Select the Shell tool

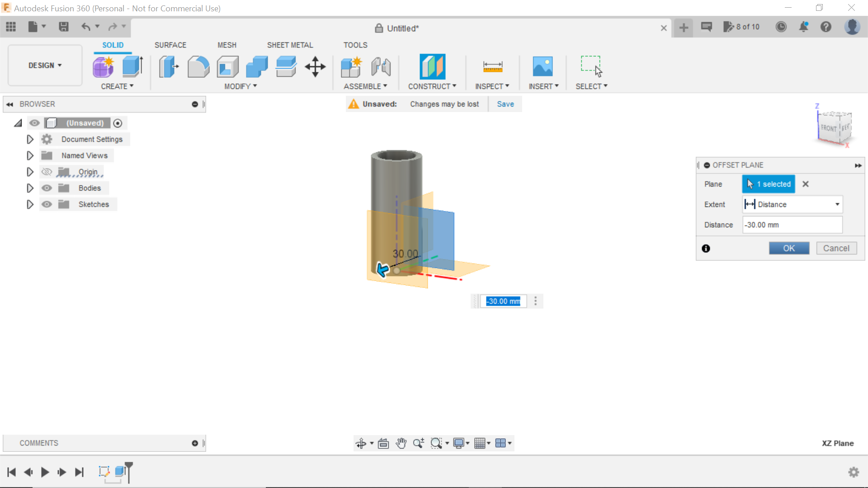[x=227, y=66]
